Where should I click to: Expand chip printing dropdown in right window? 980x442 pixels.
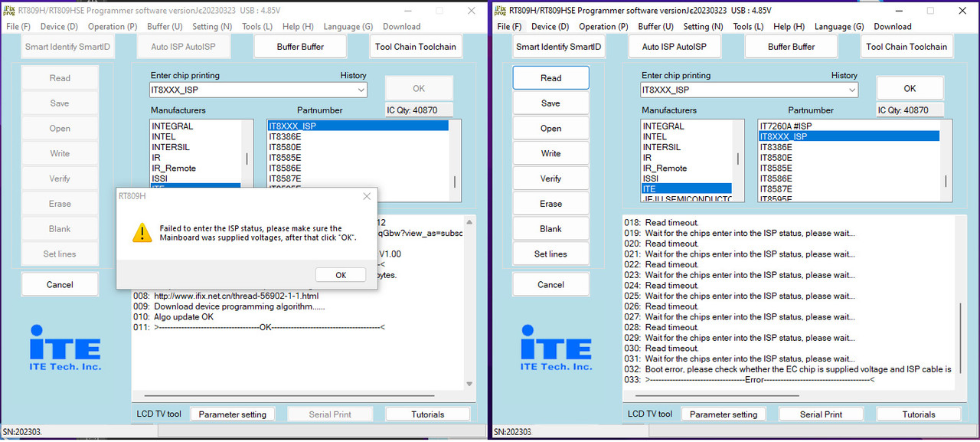851,90
